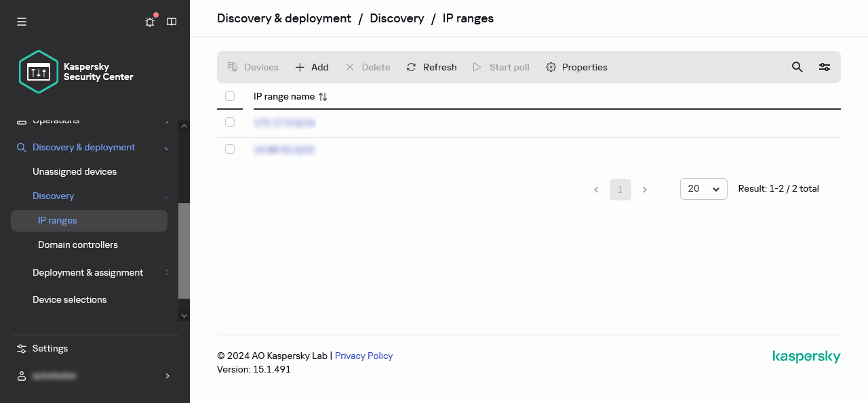Open the filter settings icon

pos(825,67)
